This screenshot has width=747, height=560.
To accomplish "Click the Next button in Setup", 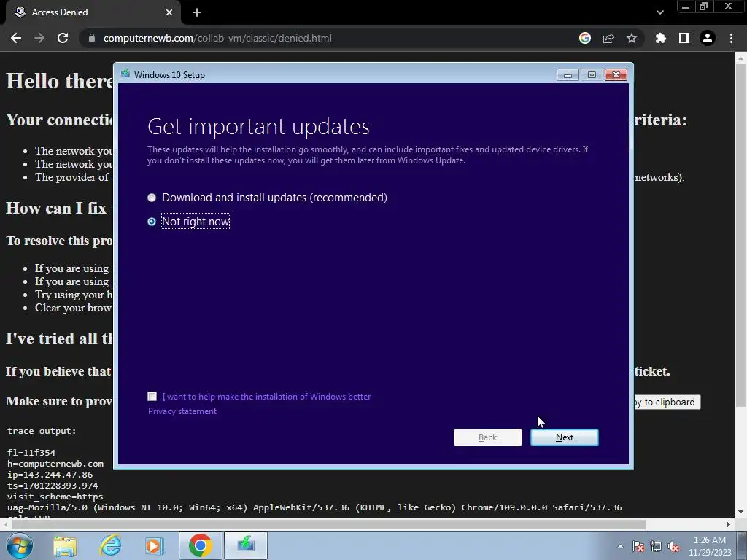I will point(565,437).
